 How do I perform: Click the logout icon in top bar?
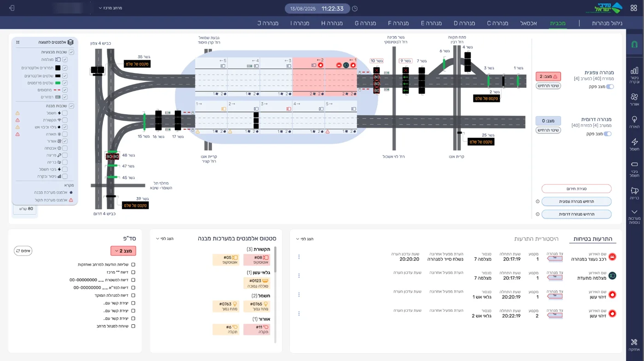click(11, 8)
